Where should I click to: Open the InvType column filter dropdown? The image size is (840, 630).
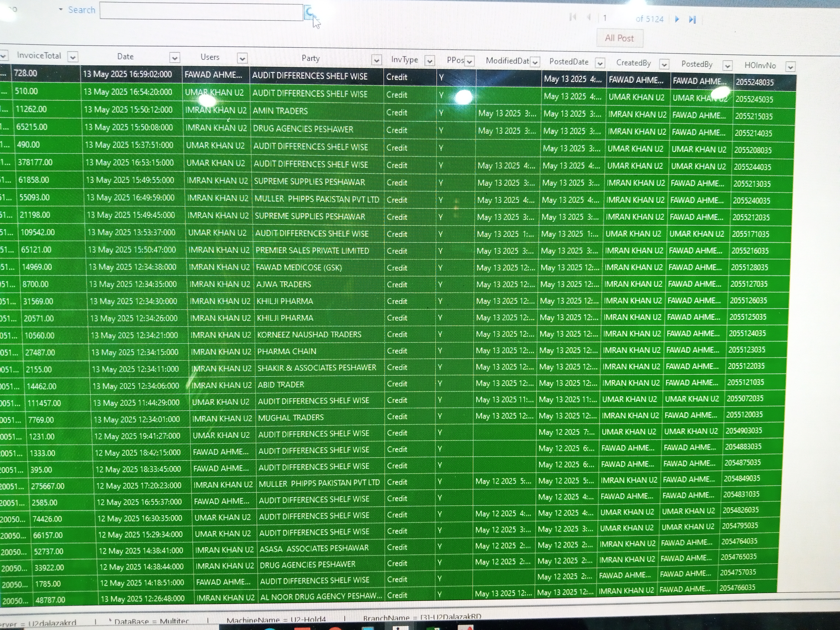(x=429, y=61)
